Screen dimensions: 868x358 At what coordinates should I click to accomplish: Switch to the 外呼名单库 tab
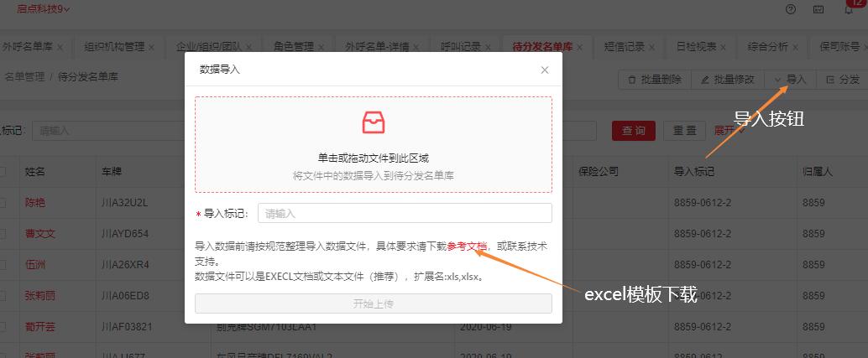[x=28, y=47]
